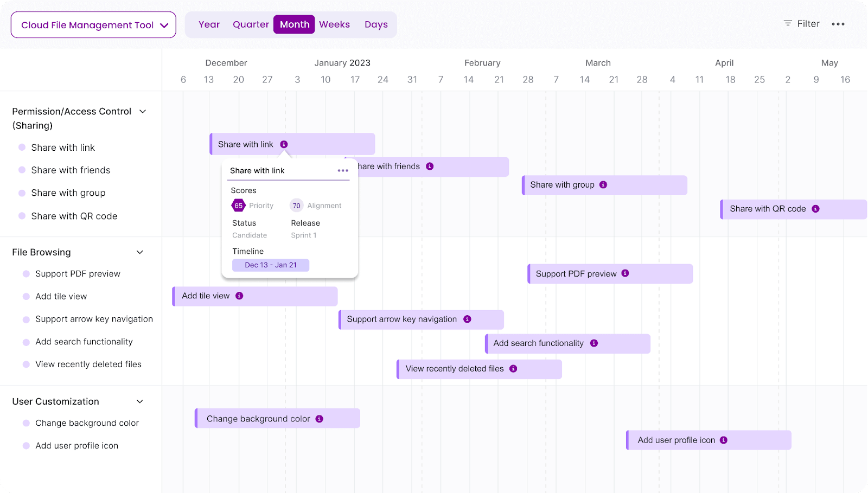The height and width of the screenshot is (493, 868).
Task: Collapse the File Browsing section
Action: (140, 252)
